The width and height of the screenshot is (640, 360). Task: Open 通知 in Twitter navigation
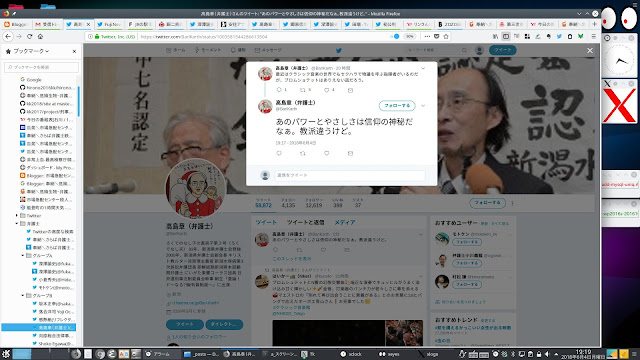238,50
